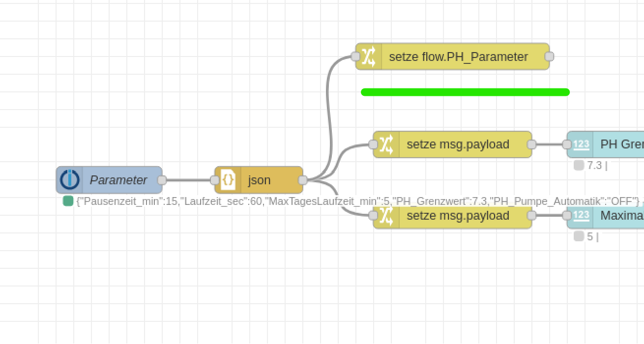Click the output port of json node
Screen dimensions: 644x344
tap(303, 180)
